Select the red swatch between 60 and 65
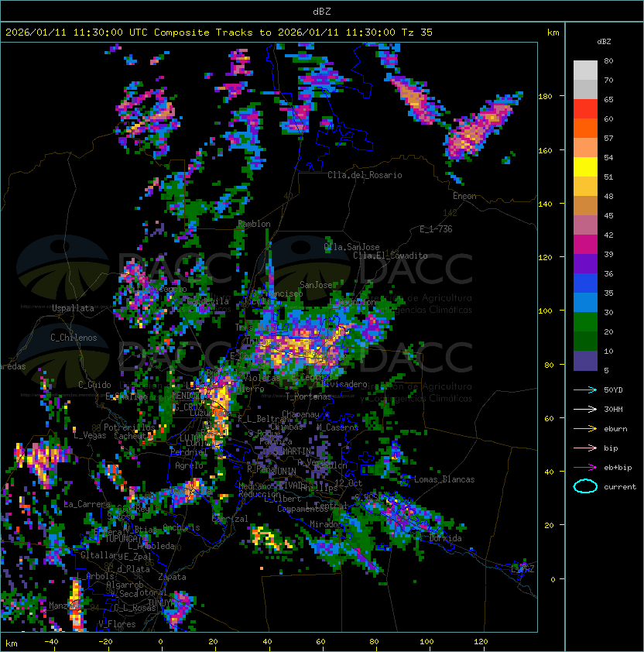The width and height of the screenshot is (644, 652). 585,109
